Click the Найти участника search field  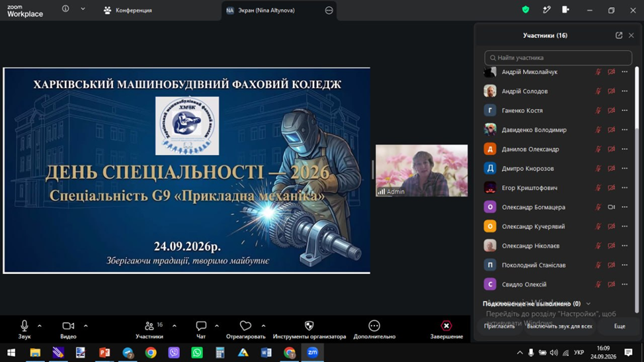pyautogui.click(x=558, y=58)
